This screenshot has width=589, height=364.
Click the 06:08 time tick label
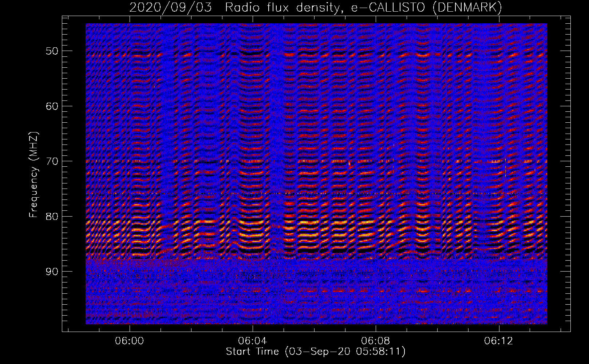pos(375,341)
